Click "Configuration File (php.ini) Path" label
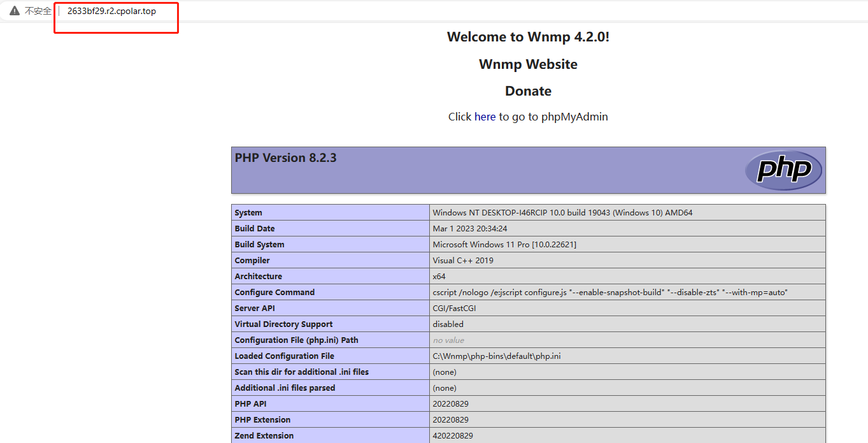 tap(296, 340)
